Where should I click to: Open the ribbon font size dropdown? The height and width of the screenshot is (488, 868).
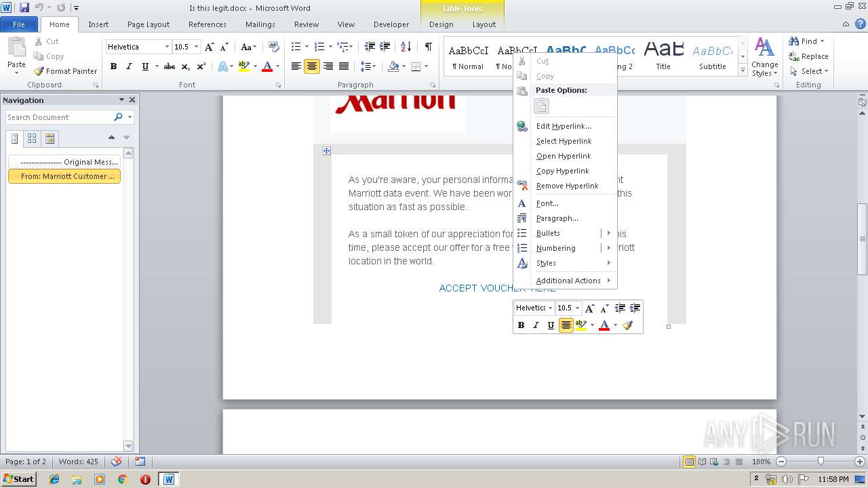tap(197, 47)
